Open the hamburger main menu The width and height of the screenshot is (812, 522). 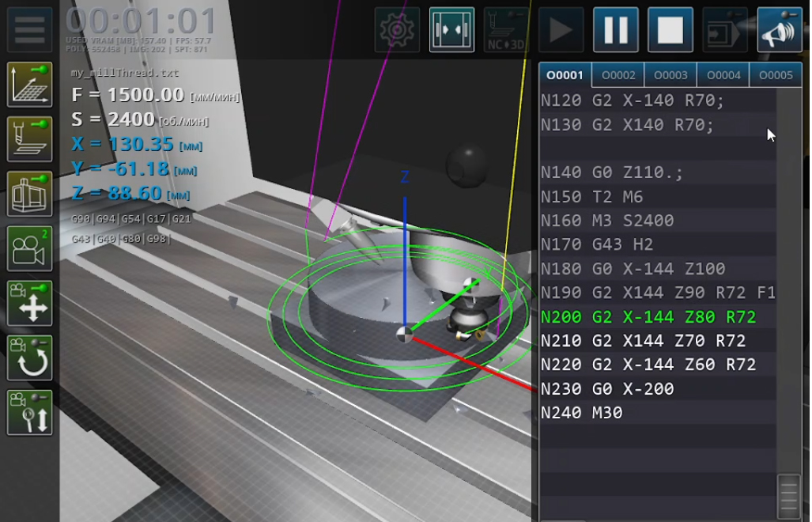pyautogui.click(x=30, y=29)
